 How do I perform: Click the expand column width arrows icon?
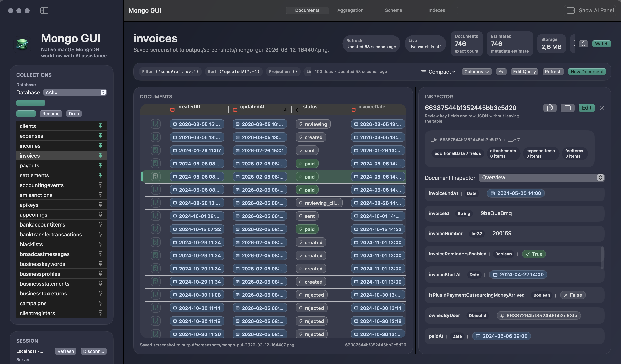[x=501, y=72]
